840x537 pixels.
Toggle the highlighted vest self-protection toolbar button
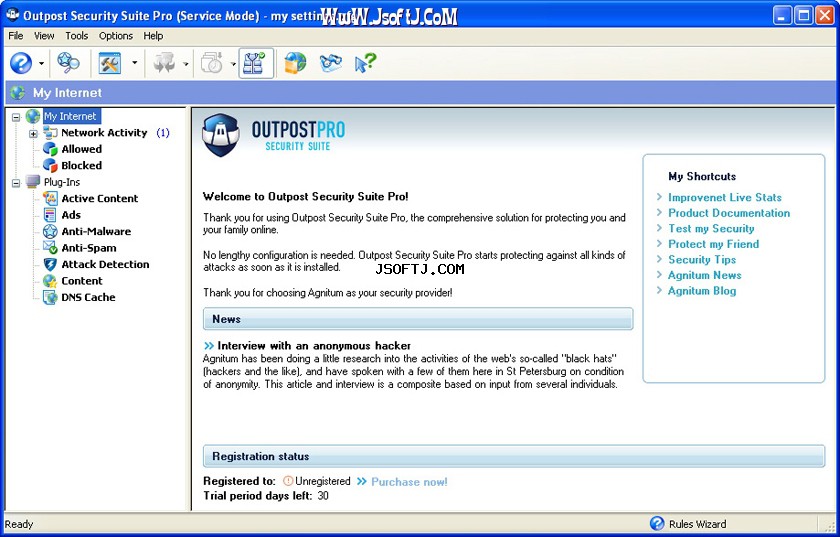point(256,63)
